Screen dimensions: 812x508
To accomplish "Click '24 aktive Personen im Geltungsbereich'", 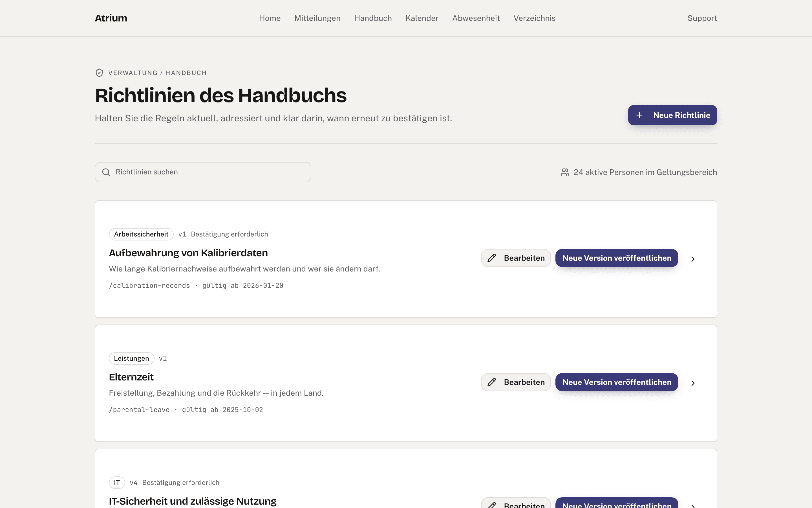I will [645, 172].
